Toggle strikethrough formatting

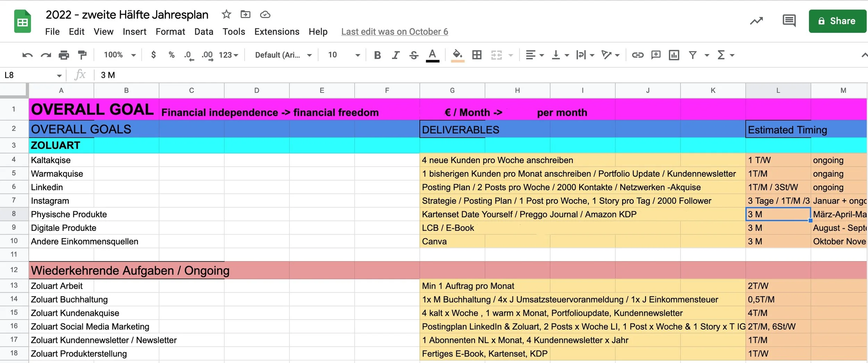pos(414,55)
